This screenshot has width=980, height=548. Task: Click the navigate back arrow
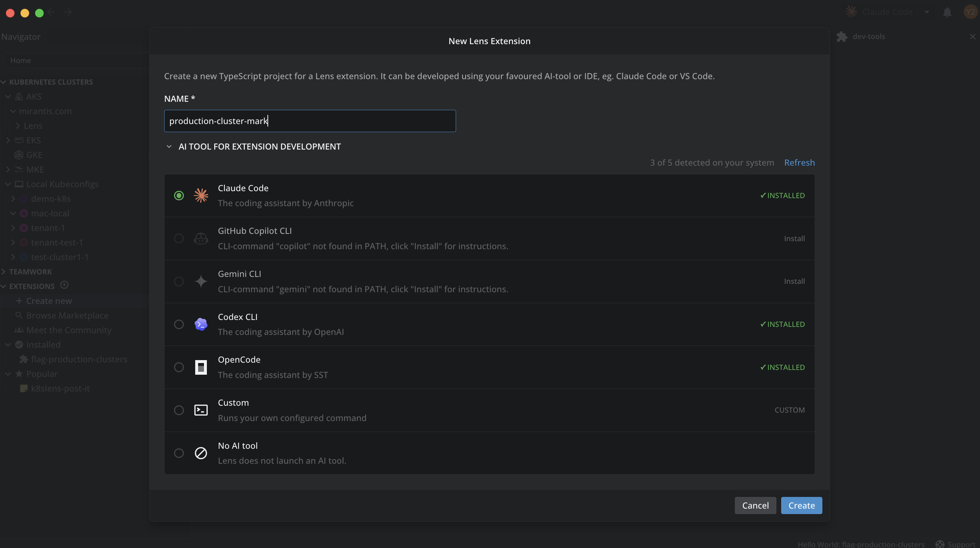point(52,12)
